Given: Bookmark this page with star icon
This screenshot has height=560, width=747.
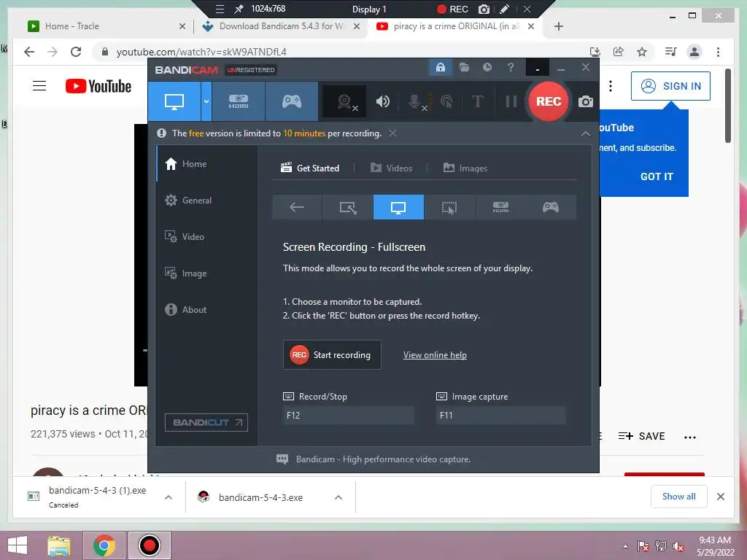Looking at the screenshot, I should (642, 52).
